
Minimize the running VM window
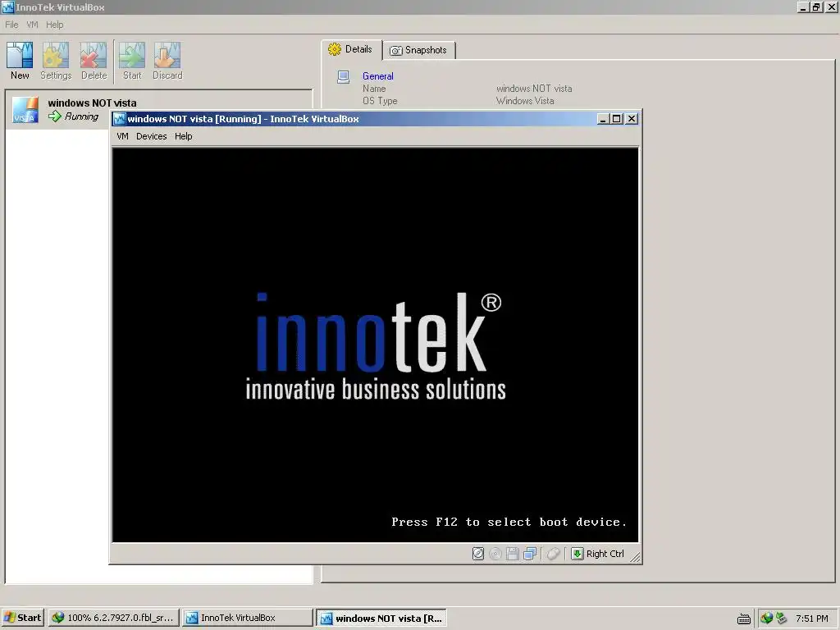pos(603,119)
